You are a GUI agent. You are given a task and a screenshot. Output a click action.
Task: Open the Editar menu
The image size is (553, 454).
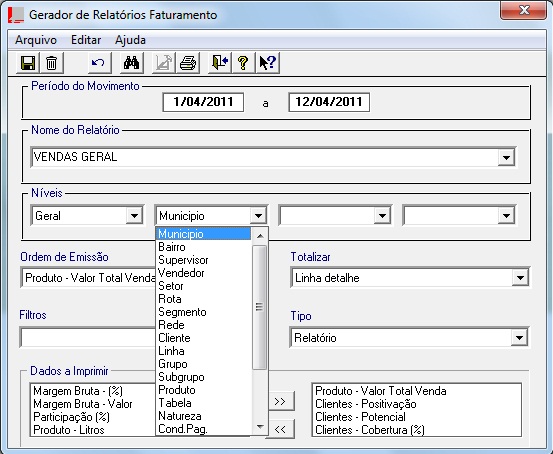86,40
